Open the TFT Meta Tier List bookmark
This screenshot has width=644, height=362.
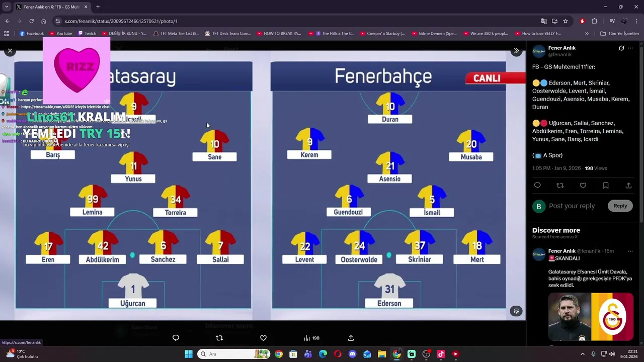[x=176, y=34]
